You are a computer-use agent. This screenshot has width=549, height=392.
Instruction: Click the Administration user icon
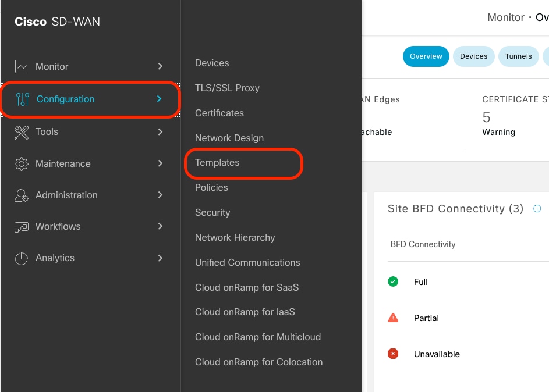(22, 195)
